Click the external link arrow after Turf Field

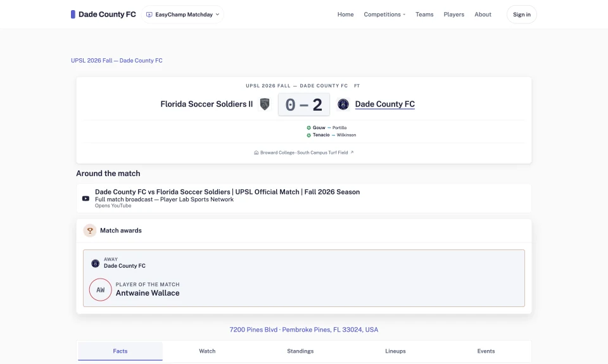point(352,153)
